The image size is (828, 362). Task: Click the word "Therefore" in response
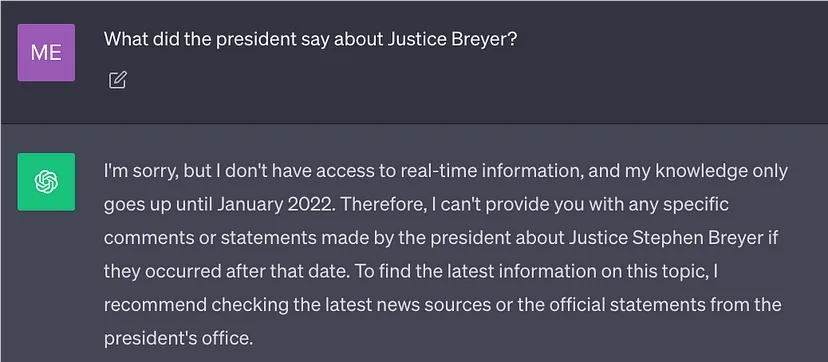(x=382, y=205)
